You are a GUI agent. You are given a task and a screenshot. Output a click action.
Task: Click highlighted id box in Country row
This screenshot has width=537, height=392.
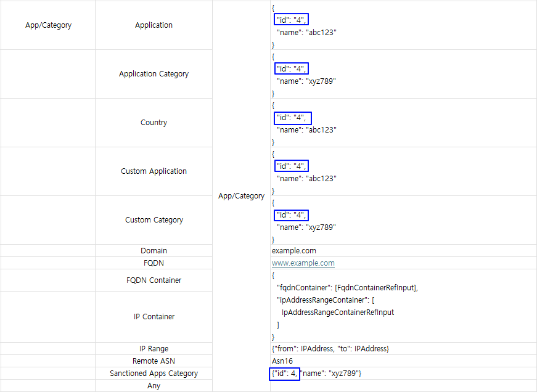293,118
